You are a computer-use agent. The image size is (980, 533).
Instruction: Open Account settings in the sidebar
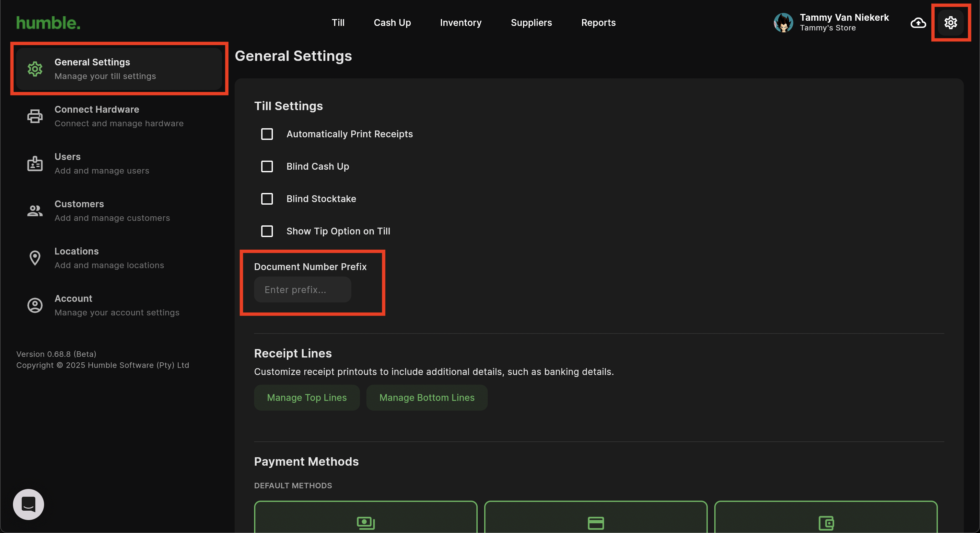tap(119, 305)
